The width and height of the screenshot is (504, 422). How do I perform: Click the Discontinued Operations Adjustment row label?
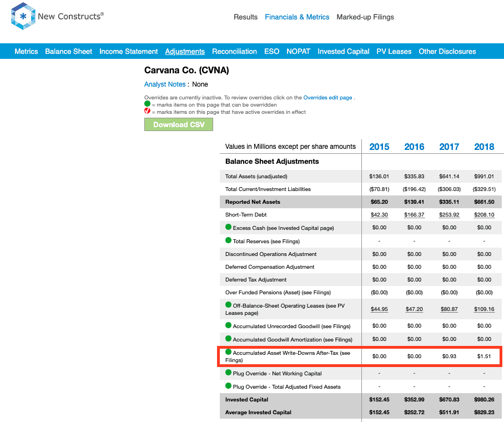click(x=271, y=254)
